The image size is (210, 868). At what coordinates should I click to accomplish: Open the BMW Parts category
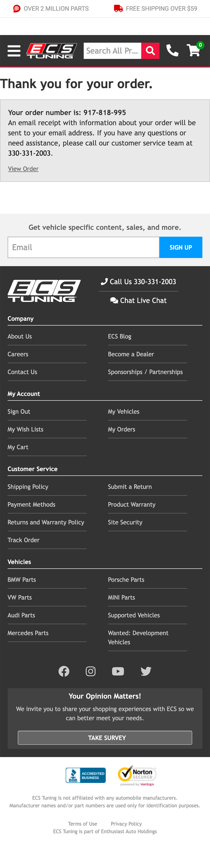pos(22,580)
